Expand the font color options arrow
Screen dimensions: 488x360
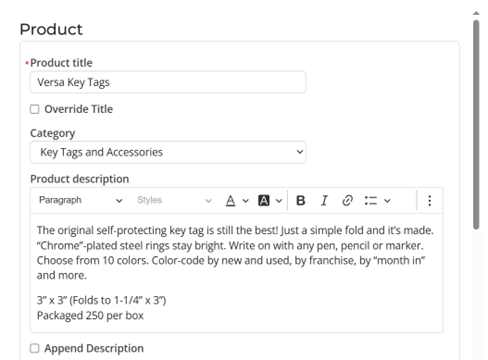(x=245, y=201)
